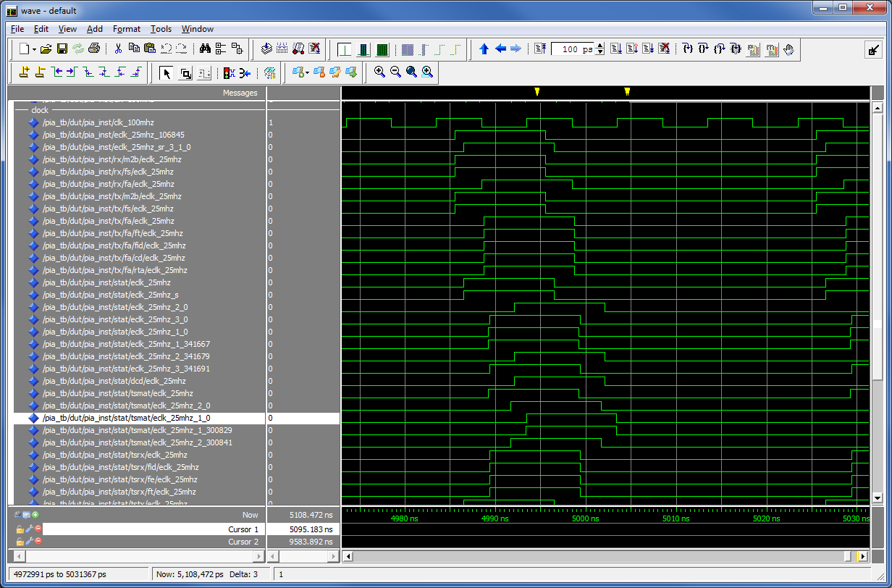Click Find Previous Transition icon

click(56, 72)
